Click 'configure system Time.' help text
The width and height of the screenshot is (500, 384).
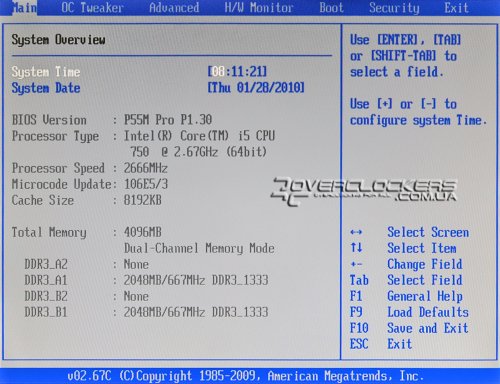pyautogui.click(x=418, y=121)
